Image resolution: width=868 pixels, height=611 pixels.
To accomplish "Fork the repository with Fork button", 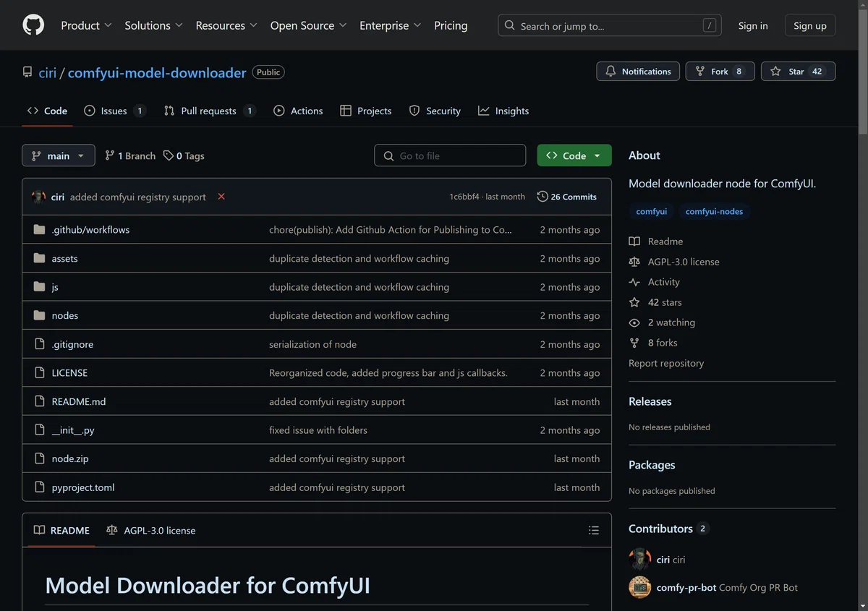I will pos(720,72).
